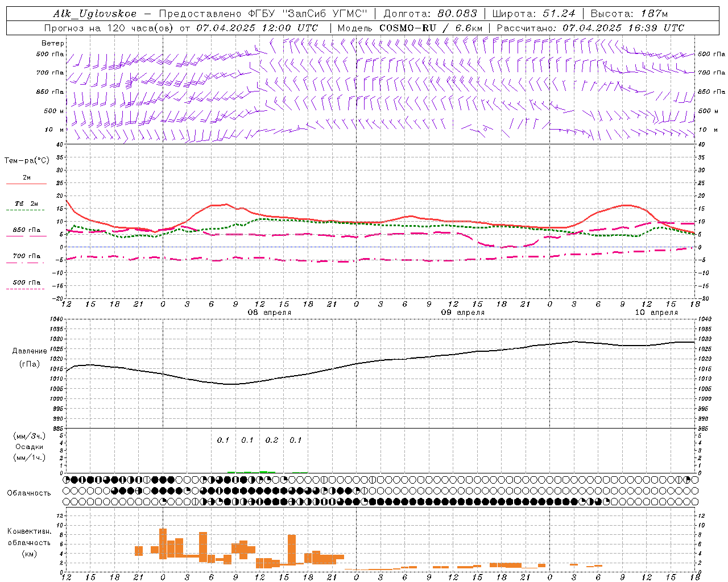
Task: Select the (мм/3ч.) precipitation unit label
Action: [x=30, y=436]
